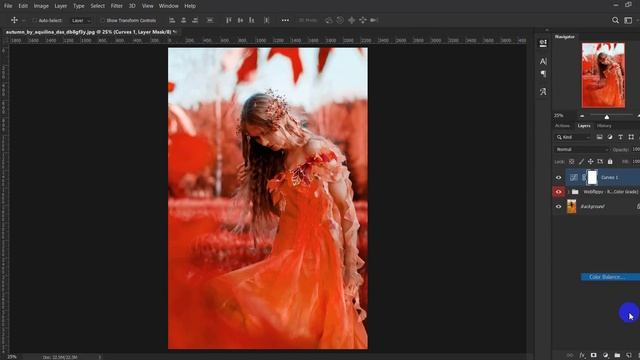Open the Image menu

(41, 6)
